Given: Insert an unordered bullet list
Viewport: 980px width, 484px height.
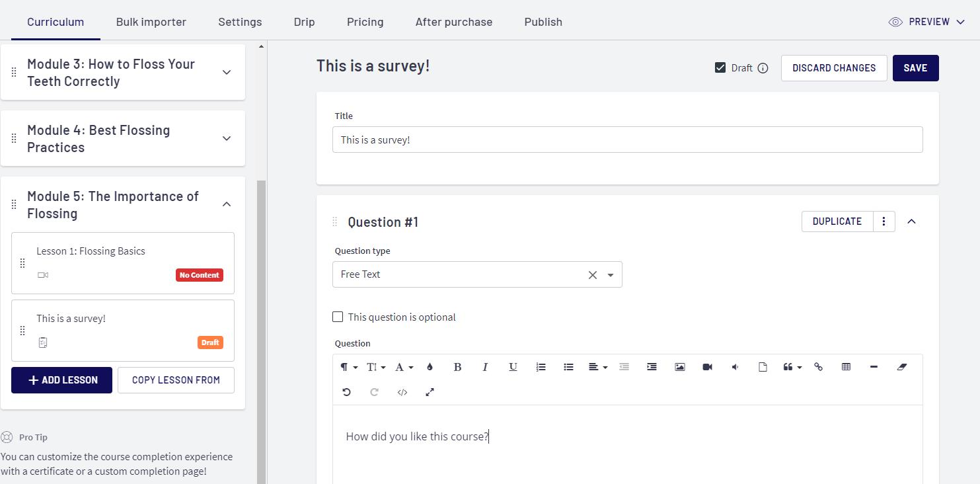Looking at the screenshot, I should (568, 367).
